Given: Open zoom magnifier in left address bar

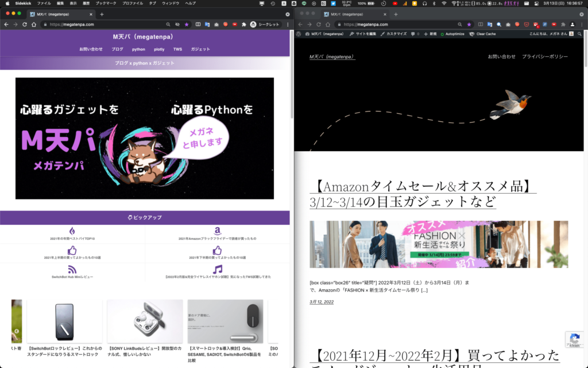Looking at the screenshot, I should (168, 24).
